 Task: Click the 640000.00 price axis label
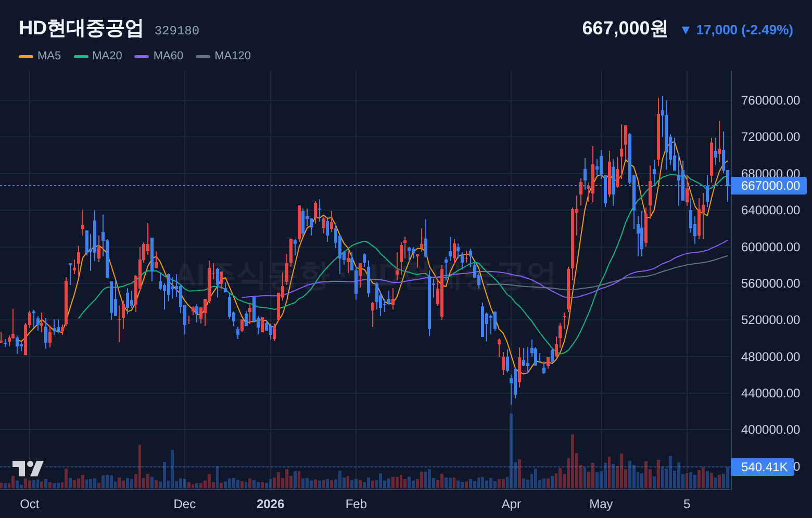click(x=770, y=210)
